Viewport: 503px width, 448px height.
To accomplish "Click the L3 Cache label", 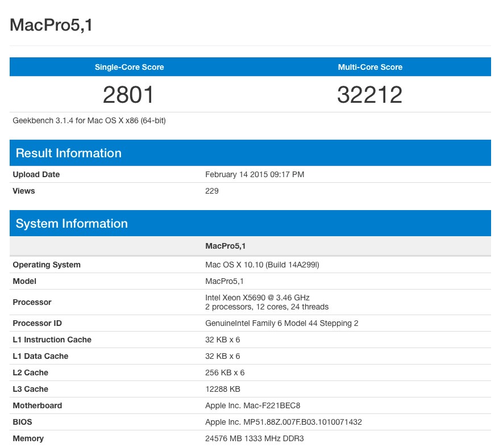I will click(31, 389).
